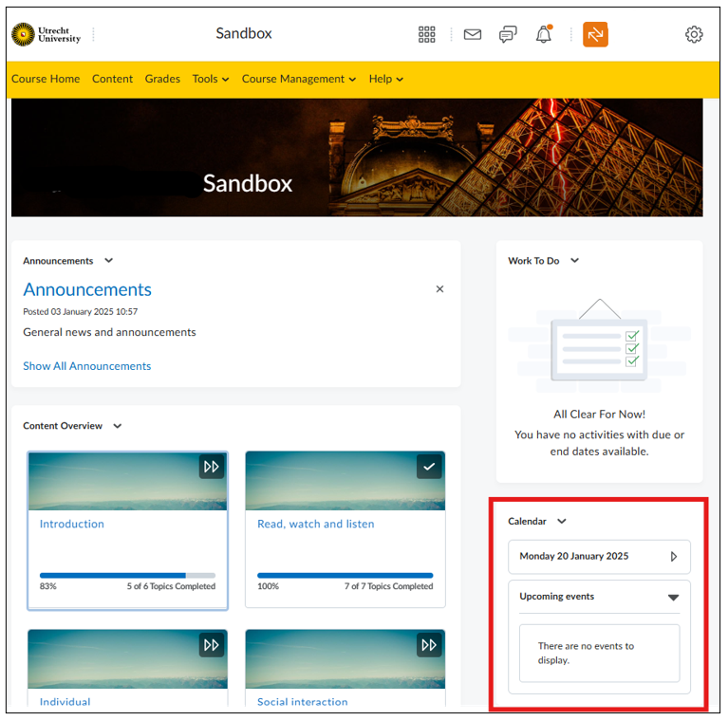Click the checkmark icon on Read, watch and listen card
This screenshot has height=720, width=728.
pyautogui.click(x=429, y=467)
